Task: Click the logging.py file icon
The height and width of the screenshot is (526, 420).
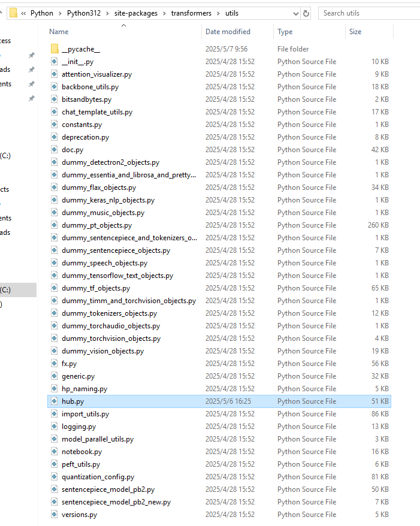Action: coord(55,427)
